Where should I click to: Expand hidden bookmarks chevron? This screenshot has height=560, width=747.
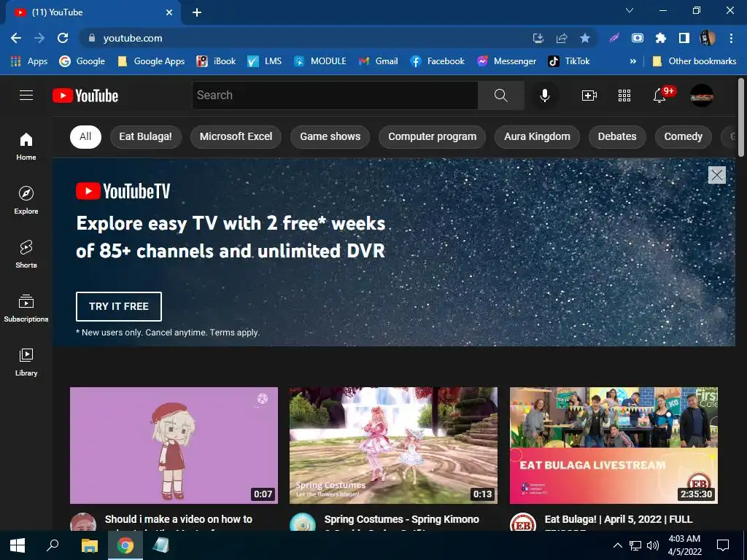click(632, 61)
